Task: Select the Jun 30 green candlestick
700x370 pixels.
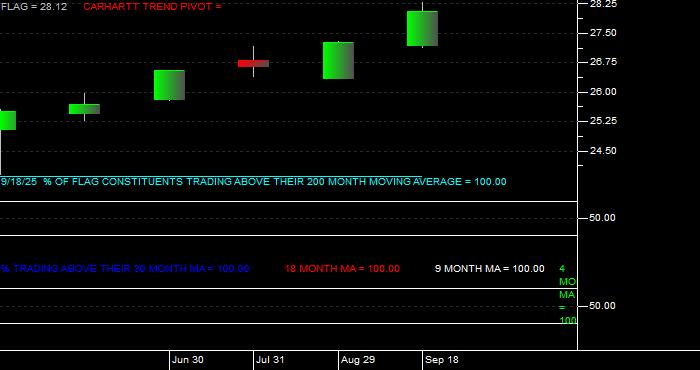Action: [169, 85]
